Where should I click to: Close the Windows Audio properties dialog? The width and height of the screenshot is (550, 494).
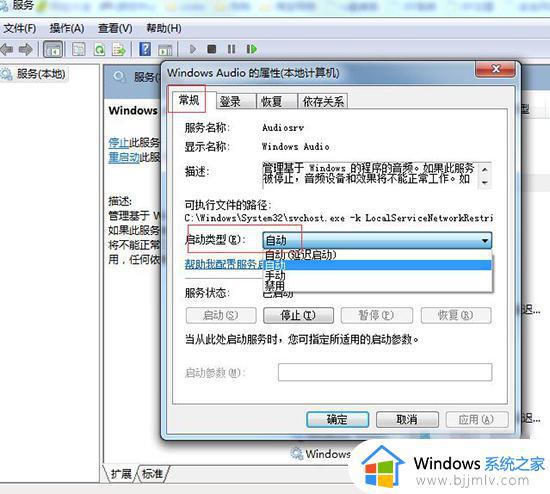point(496,69)
